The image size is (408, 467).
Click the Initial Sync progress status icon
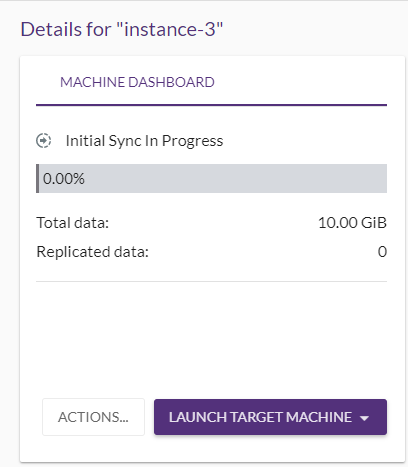(x=44, y=140)
